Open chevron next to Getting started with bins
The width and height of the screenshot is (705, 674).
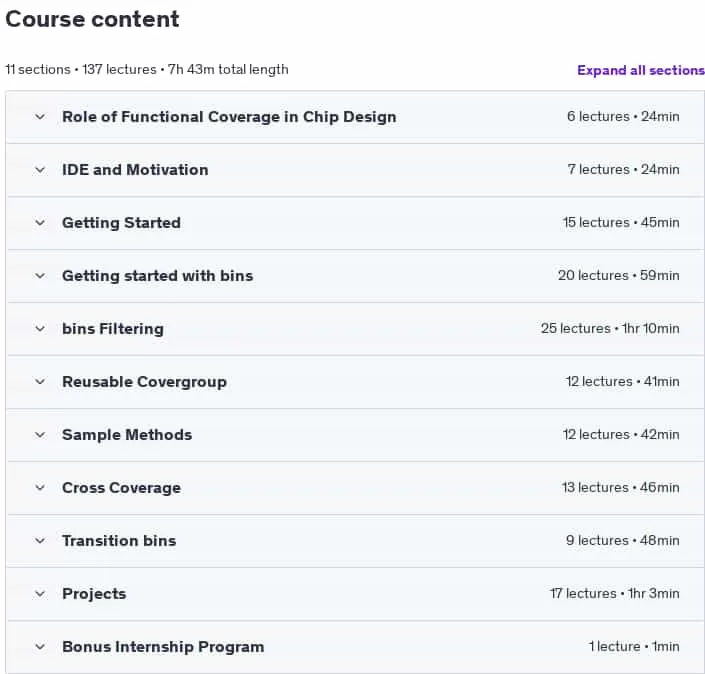(x=40, y=276)
